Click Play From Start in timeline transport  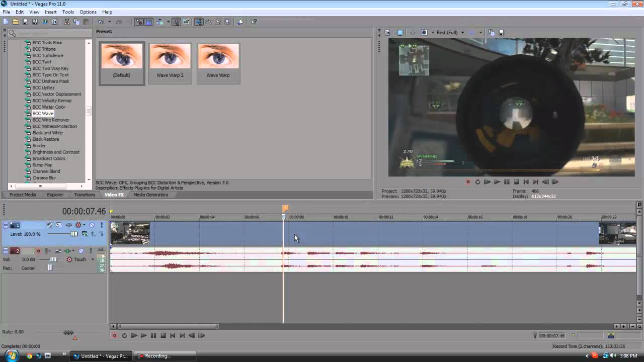(x=134, y=335)
